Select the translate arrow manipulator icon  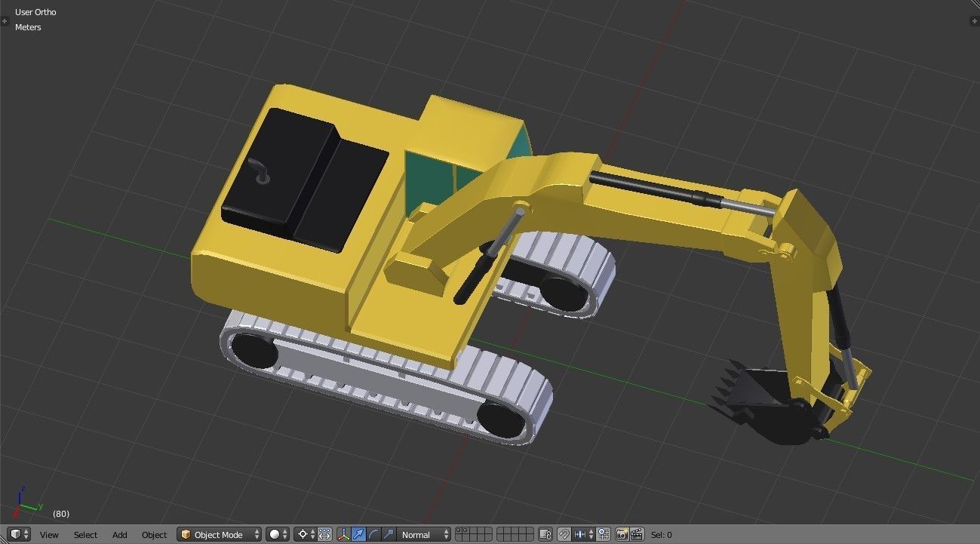click(359, 534)
